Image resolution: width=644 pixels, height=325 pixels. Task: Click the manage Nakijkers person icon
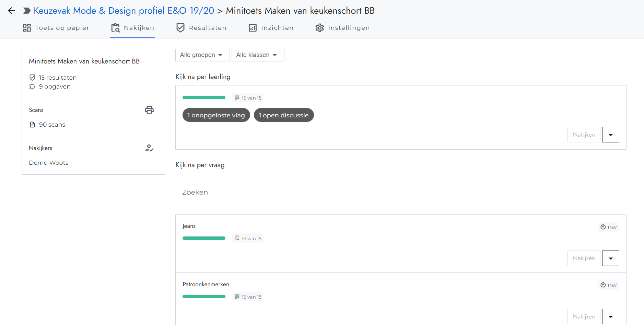(x=149, y=148)
